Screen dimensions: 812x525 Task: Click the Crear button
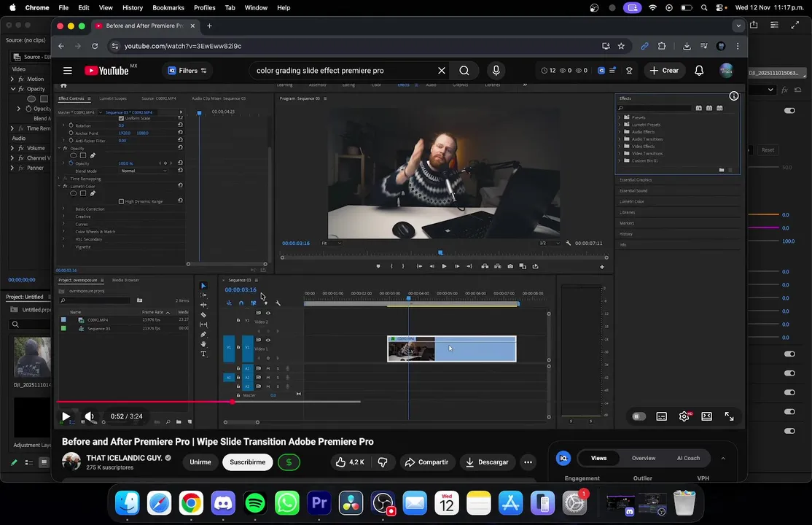[x=665, y=71]
